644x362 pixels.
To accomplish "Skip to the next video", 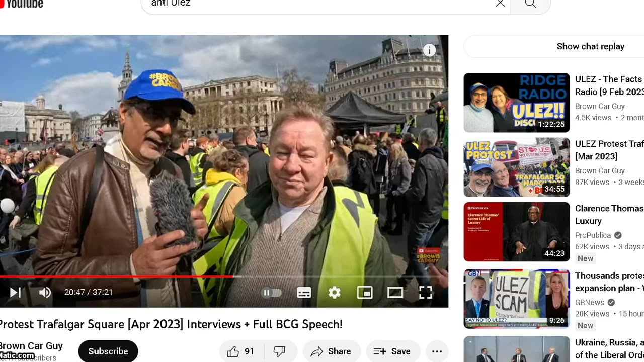I will point(15,292).
